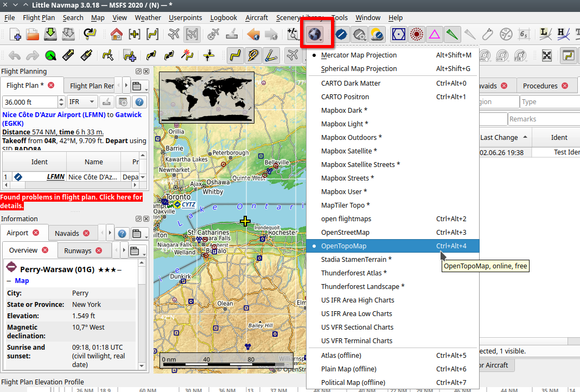Click the blue Map link for Perry-Warsaw
580x392 pixels.
(x=22, y=281)
